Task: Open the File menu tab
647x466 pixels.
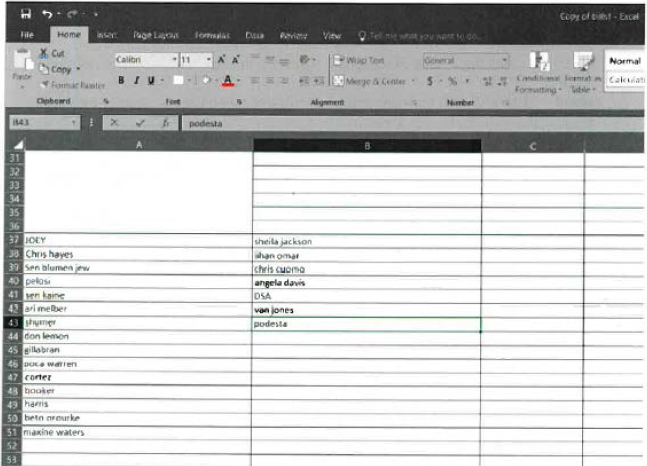Action: pos(28,35)
